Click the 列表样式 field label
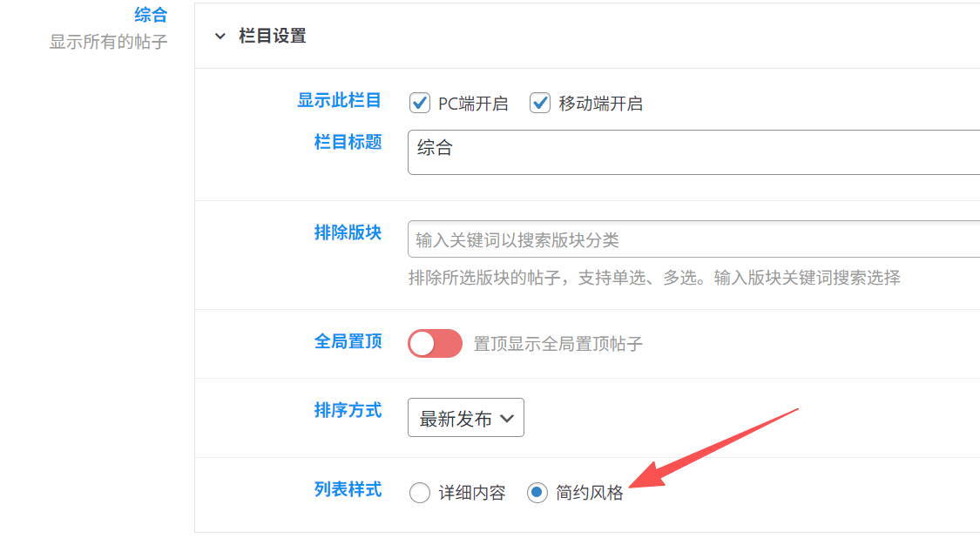980x538 pixels. pos(348,489)
